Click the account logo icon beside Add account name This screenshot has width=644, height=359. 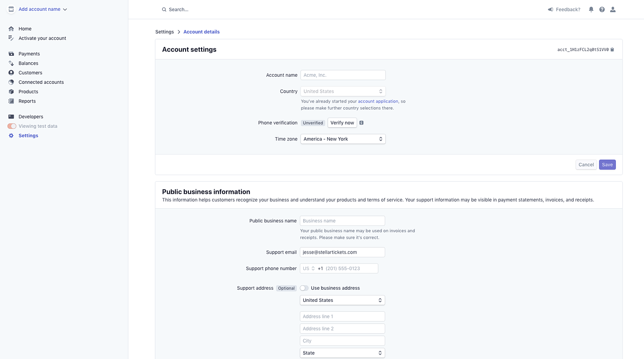coord(11,9)
